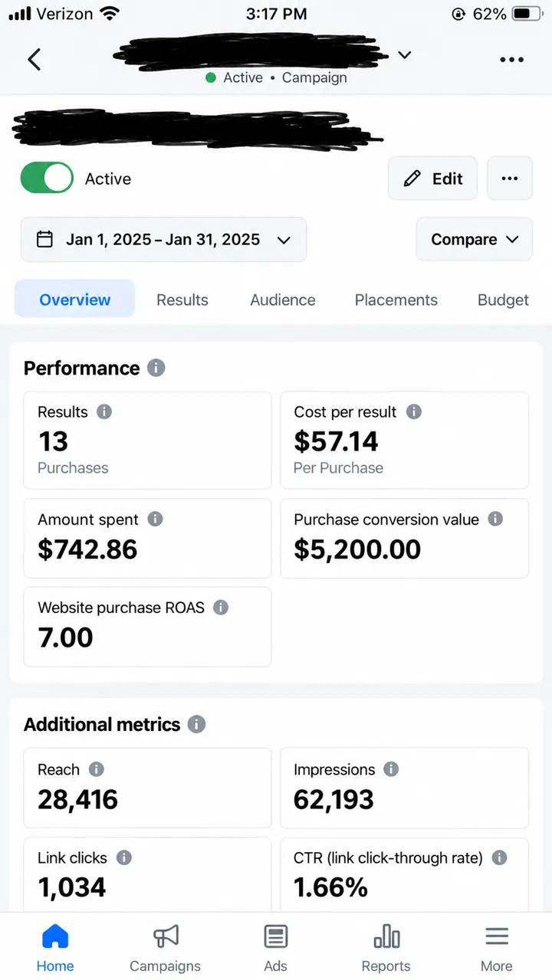Switch to the Placements tab
This screenshot has width=552, height=980.
pos(396,300)
